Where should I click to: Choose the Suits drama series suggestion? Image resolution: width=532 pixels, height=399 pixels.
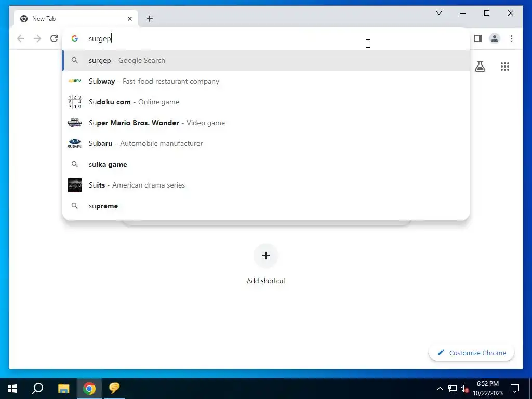266,185
